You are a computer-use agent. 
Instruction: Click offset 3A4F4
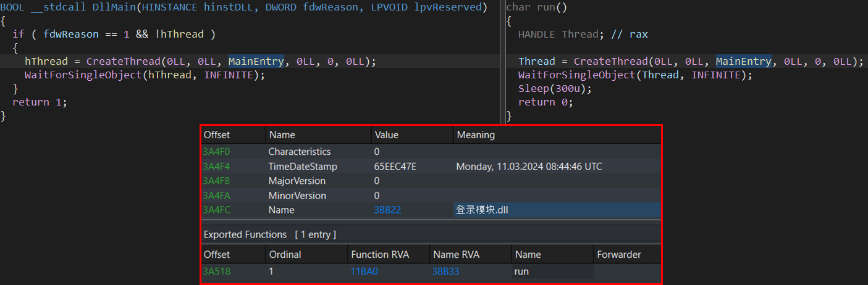pyautogui.click(x=216, y=167)
